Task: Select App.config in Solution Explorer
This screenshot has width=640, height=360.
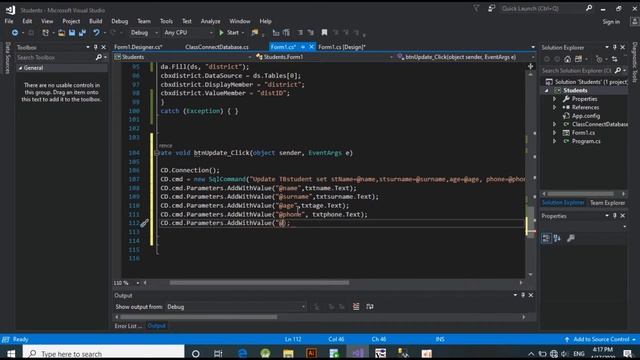Action: pyautogui.click(x=585, y=116)
